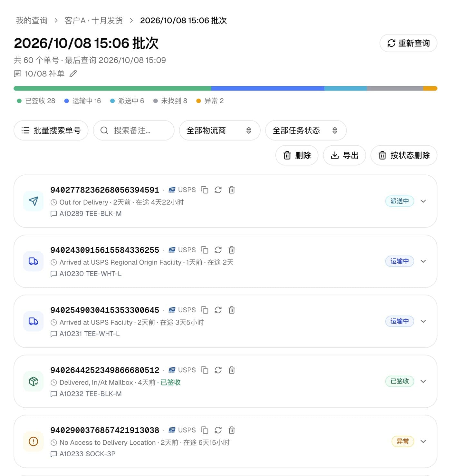This screenshot has height=476, width=451.
Task: Open the 全部任务状态 status dropdown
Action: click(x=306, y=130)
